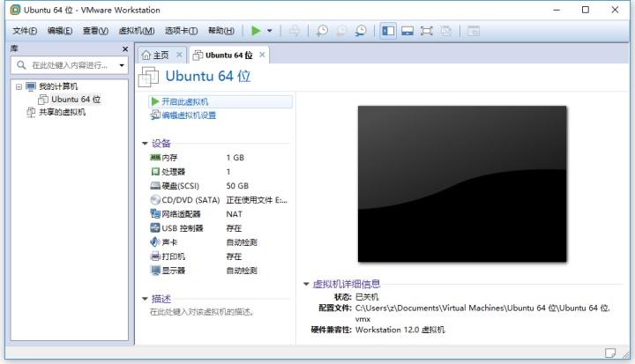Viewport: 635px width, 364px height.
Task: Close the 主页 tab
Action: (x=179, y=55)
